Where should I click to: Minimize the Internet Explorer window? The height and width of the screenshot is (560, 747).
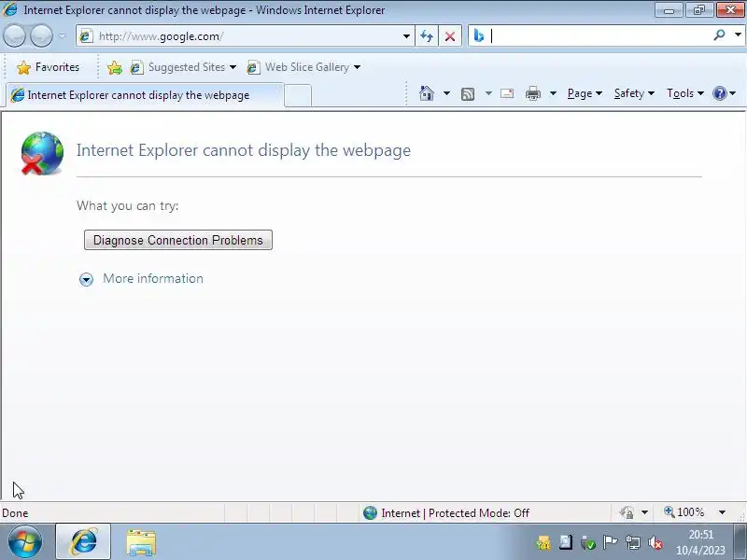(669, 10)
